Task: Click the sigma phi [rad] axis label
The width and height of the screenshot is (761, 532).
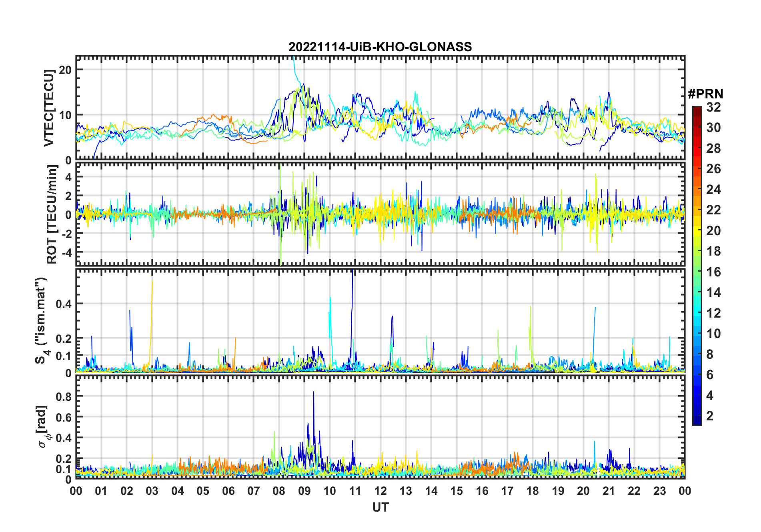Action: click(42, 427)
